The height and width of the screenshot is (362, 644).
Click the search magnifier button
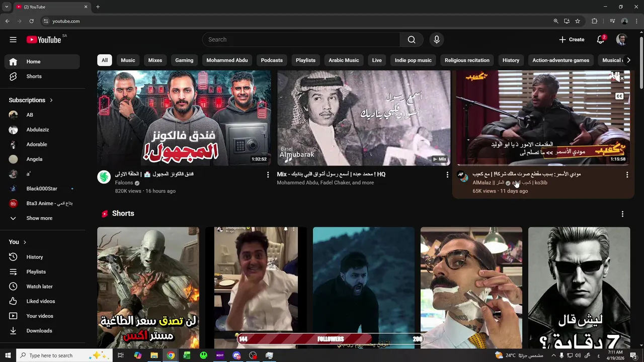pos(412,40)
